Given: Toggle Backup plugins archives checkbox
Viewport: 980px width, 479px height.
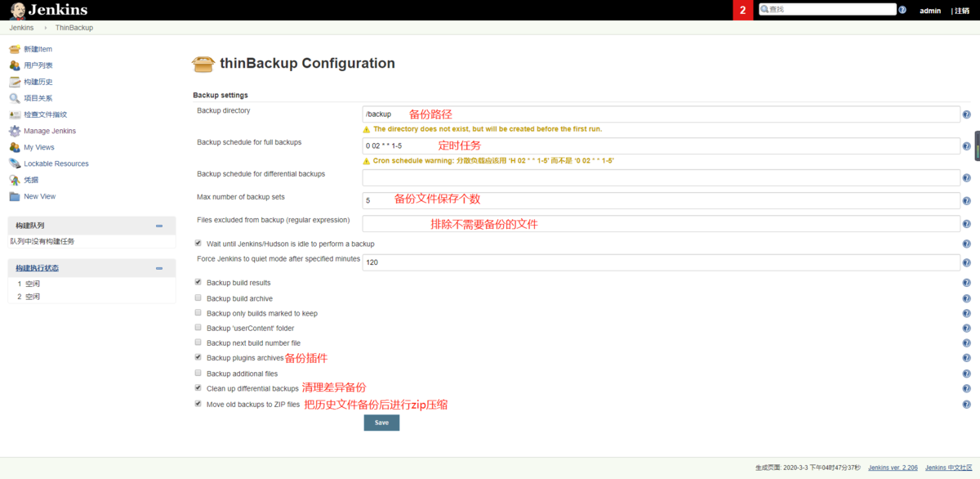Looking at the screenshot, I should [198, 358].
